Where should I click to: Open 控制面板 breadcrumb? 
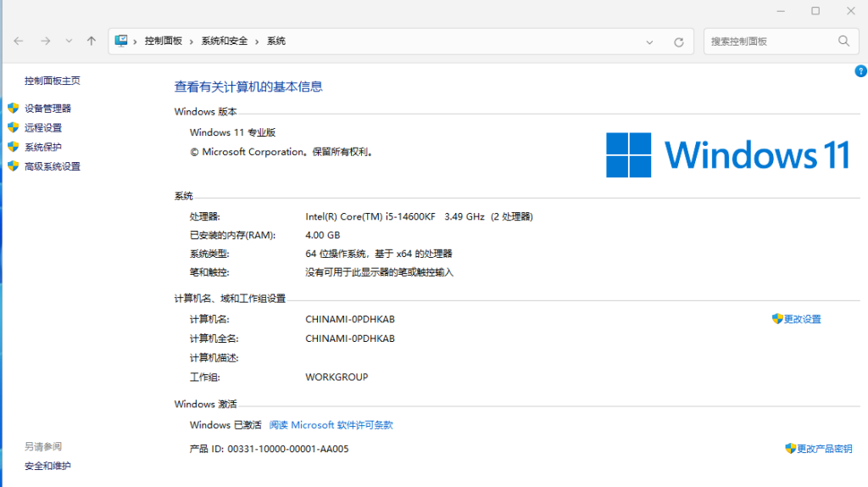point(164,41)
